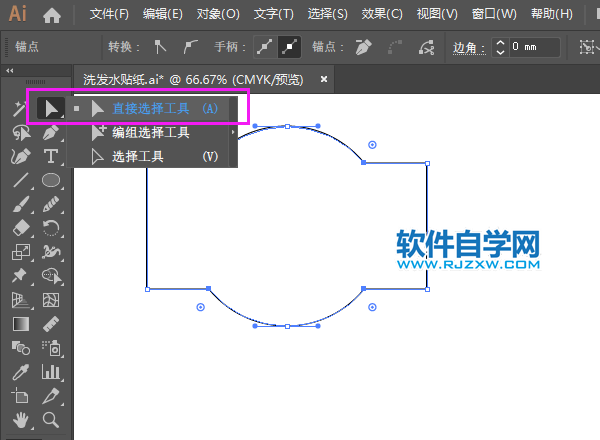
Task: Click the tearoff arrow on tool flyout
Action: pos(233,132)
